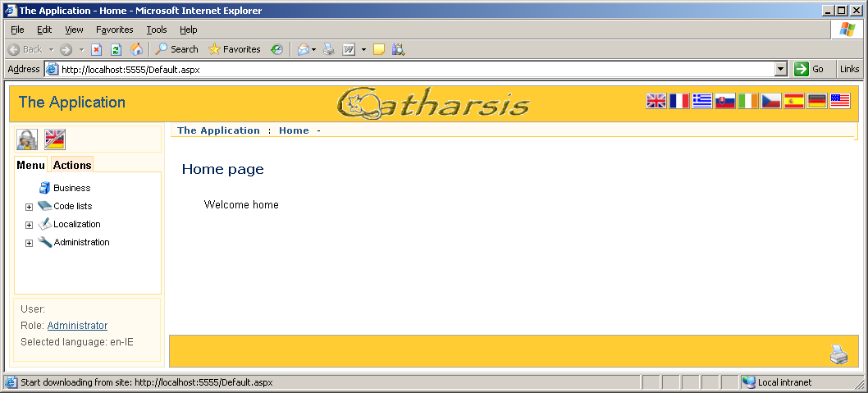Expand the Administration tree node
The image size is (868, 393).
(x=30, y=243)
